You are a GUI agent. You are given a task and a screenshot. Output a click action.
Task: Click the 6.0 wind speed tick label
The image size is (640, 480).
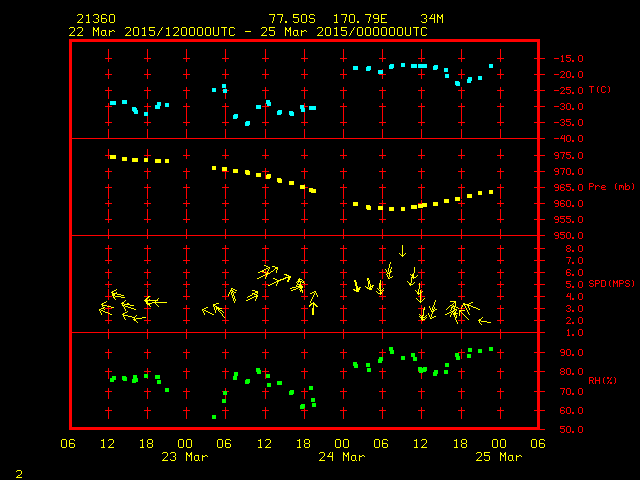click(x=574, y=273)
